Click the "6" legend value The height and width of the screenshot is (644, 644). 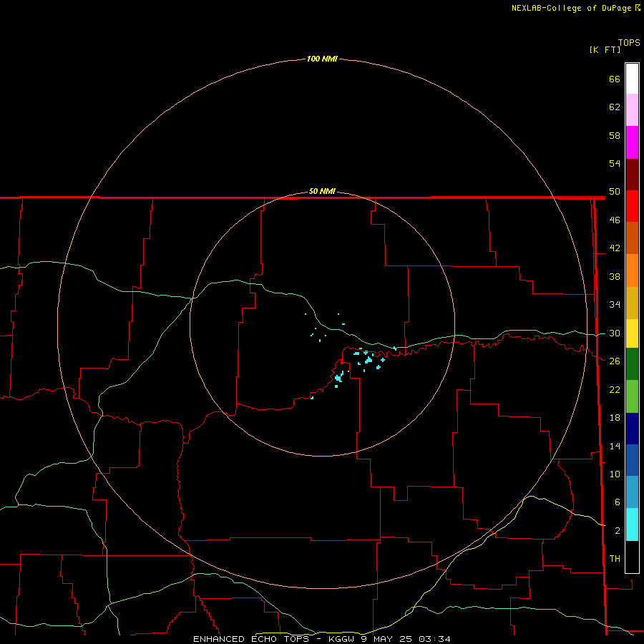(x=617, y=502)
